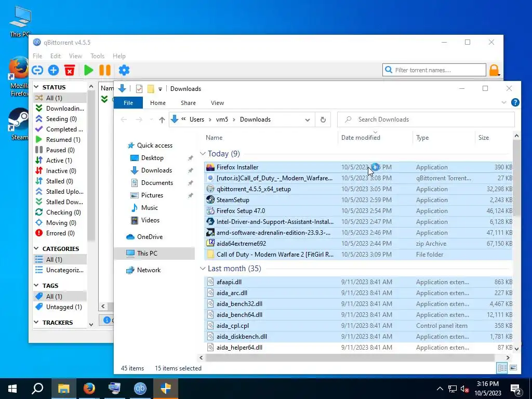Screen dimensions: 532x399
Task: Click the Explorer Up one level arrow
Action: (162, 120)
